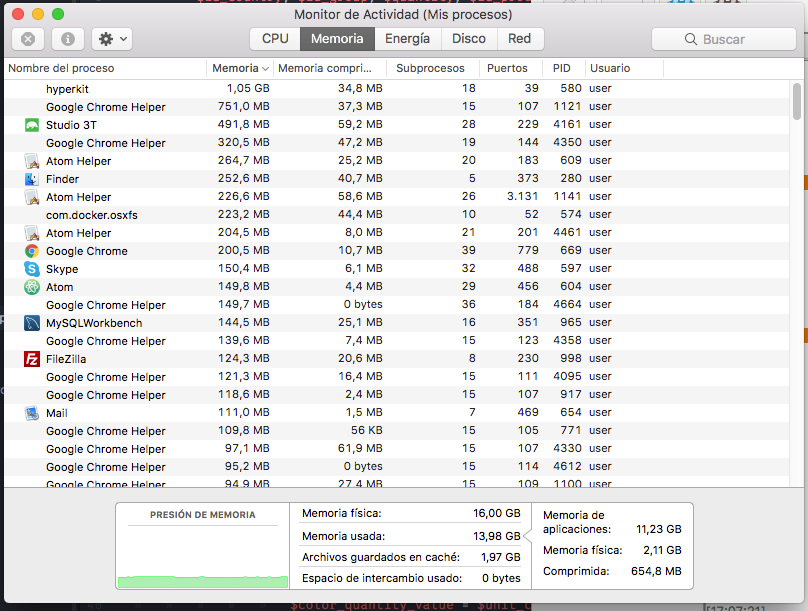808x611 pixels.
Task: Click the 3.131 ports value
Action: [x=523, y=197]
